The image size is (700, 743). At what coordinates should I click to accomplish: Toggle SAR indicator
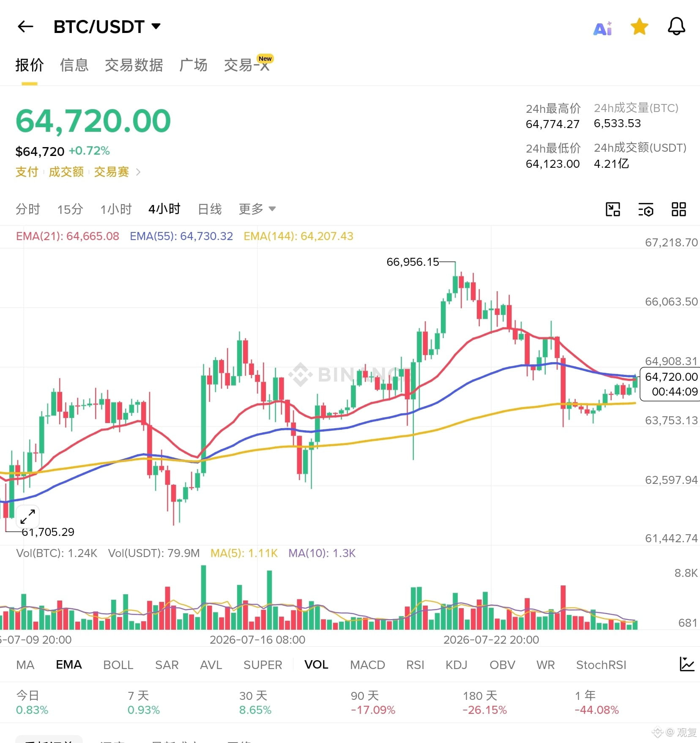tap(167, 665)
